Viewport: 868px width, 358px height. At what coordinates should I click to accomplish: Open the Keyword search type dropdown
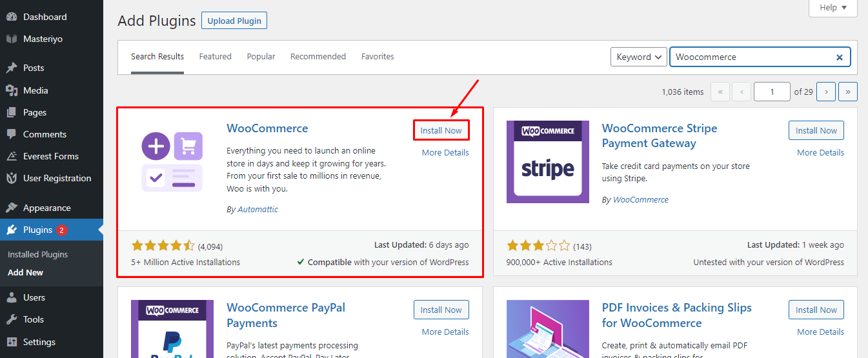pos(639,57)
